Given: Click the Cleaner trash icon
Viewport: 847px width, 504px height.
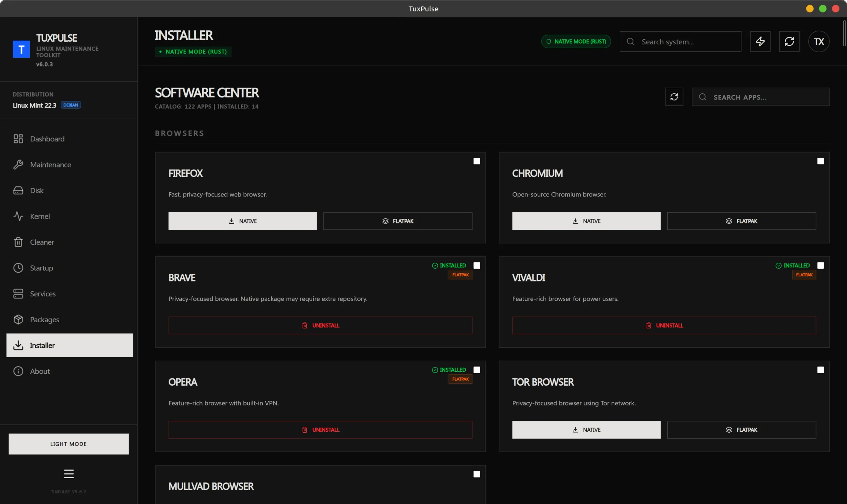Looking at the screenshot, I should 18,242.
